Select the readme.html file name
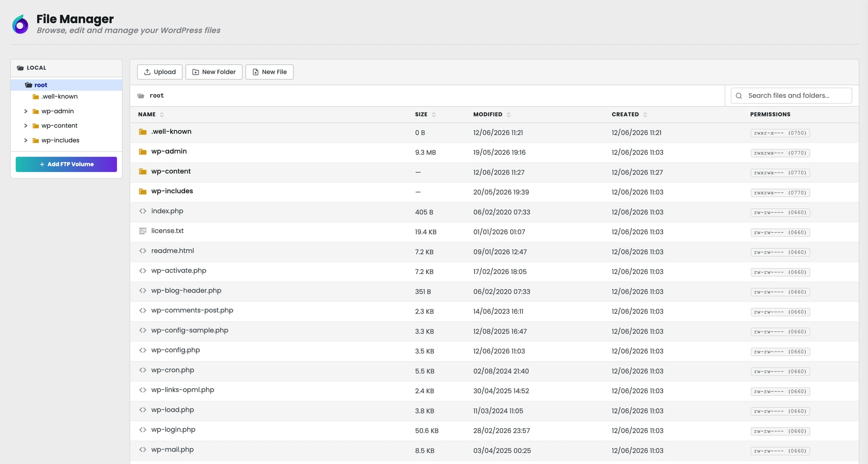 tap(173, 251)
